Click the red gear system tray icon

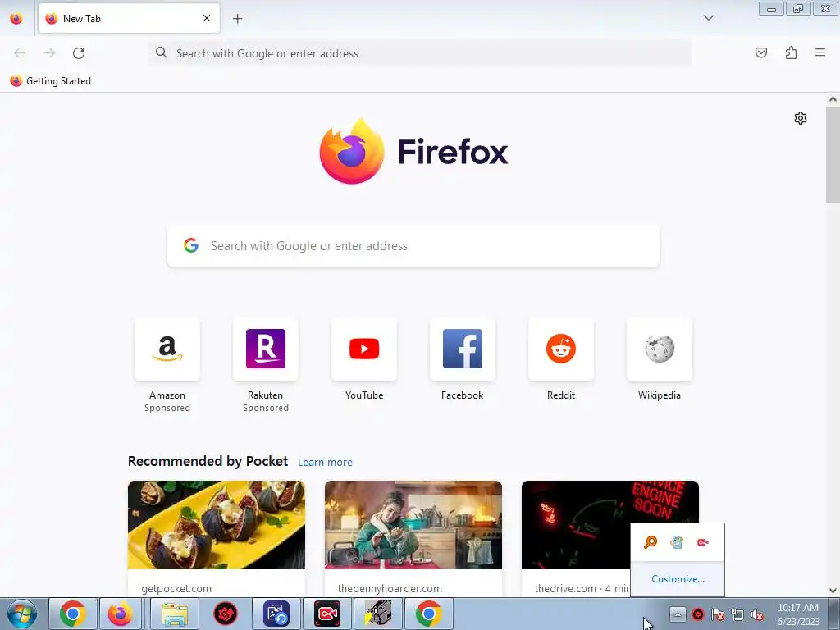[x=697, y=614]
